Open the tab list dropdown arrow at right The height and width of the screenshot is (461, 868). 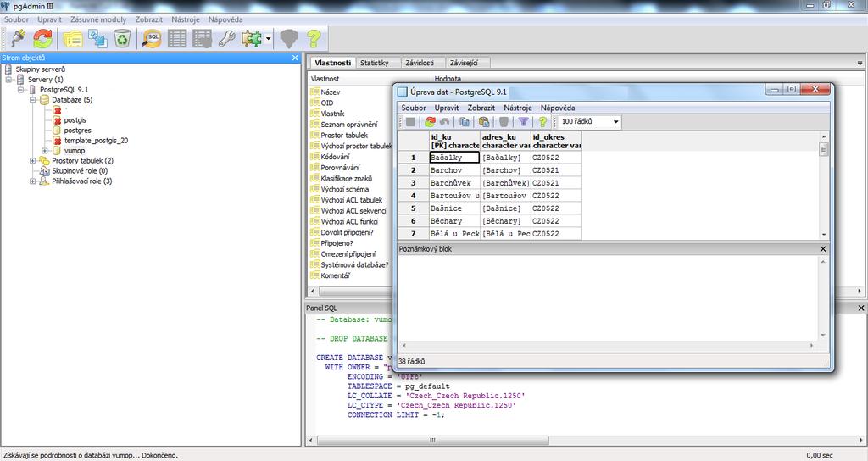pos(860,64)
